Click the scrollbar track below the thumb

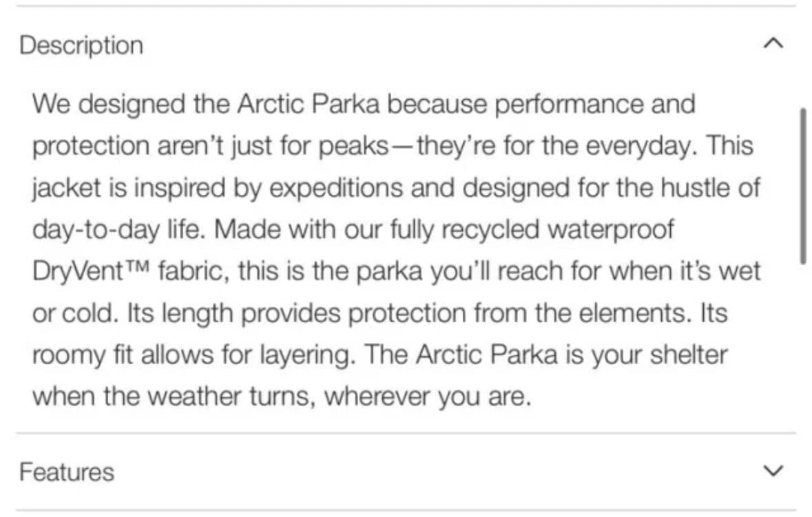802,347
